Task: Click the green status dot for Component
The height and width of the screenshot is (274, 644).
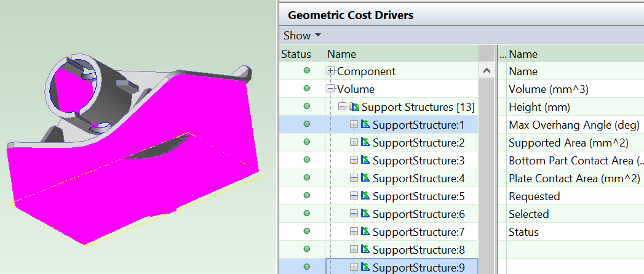Action: click(x=306, y=71)
